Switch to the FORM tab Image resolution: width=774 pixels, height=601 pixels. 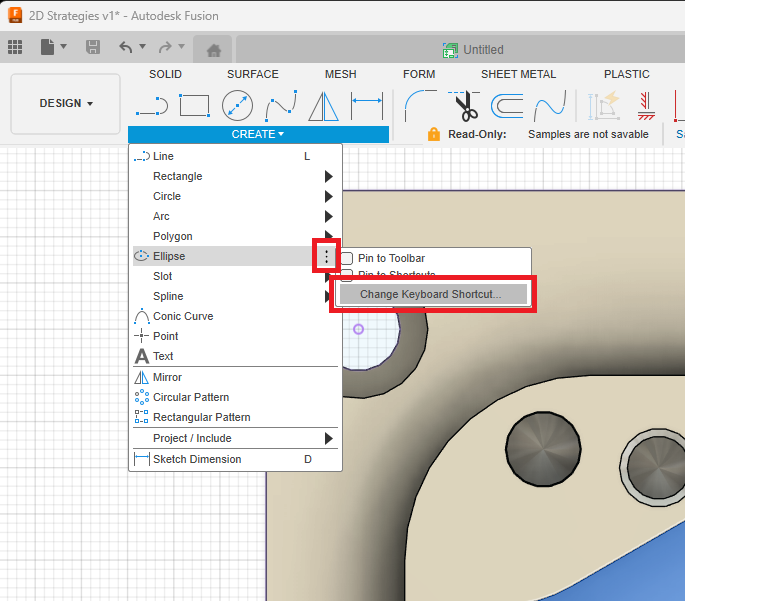tap(419, 75)
